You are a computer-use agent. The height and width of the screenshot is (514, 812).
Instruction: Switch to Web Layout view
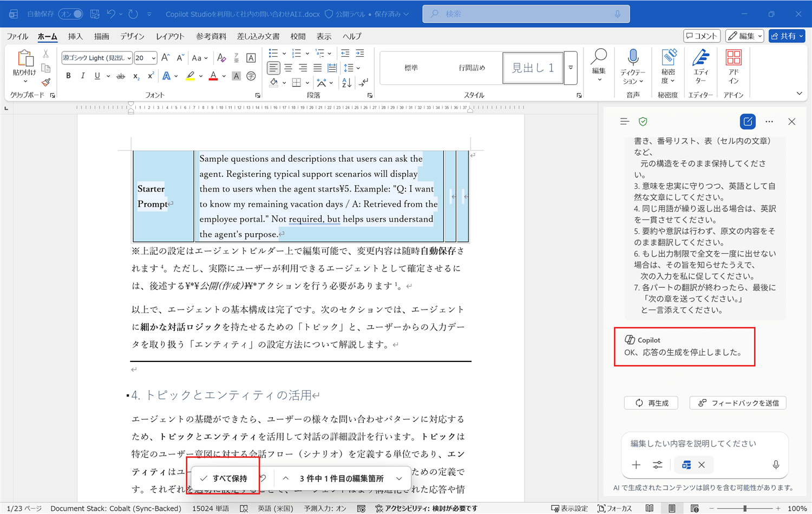click(x=695, y=509)
